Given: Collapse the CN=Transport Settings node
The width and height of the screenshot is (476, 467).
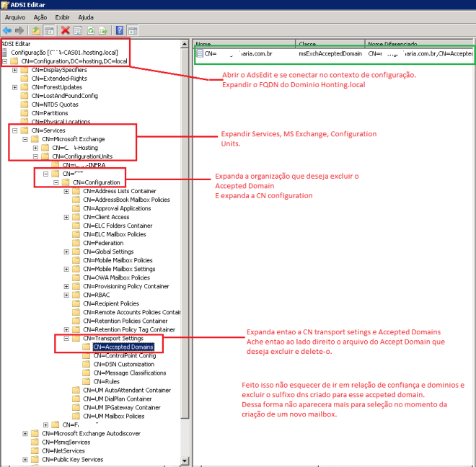Looking at the screenshot, I should pos(66,338).
